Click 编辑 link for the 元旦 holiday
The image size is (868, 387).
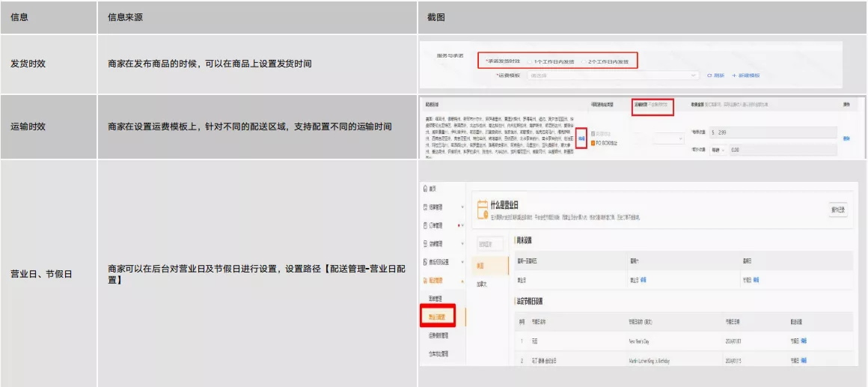pos(804,341)
